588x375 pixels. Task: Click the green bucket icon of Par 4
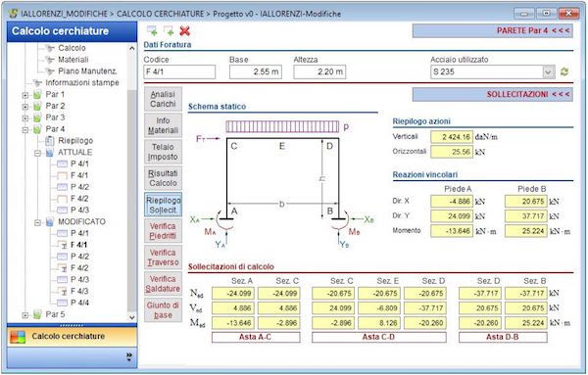(x=37, y=129)
